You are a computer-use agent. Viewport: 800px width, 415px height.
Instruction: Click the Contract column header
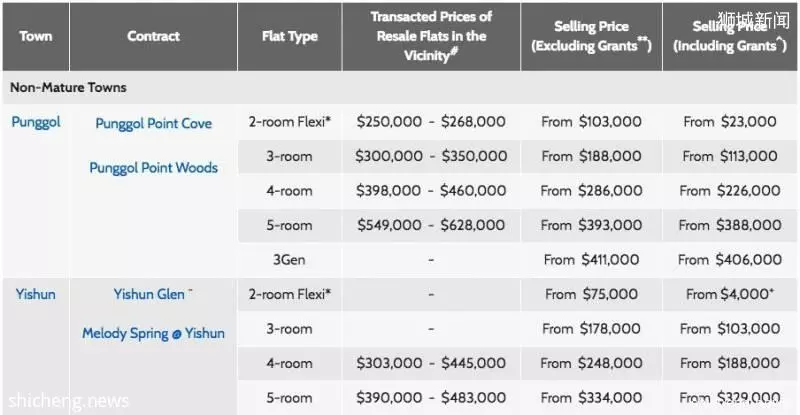pos(154,36)
